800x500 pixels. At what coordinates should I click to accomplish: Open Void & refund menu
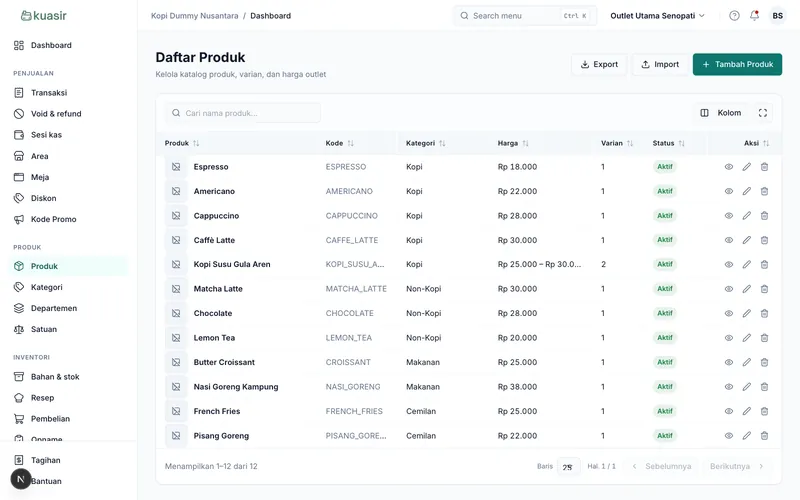[68, 114]
